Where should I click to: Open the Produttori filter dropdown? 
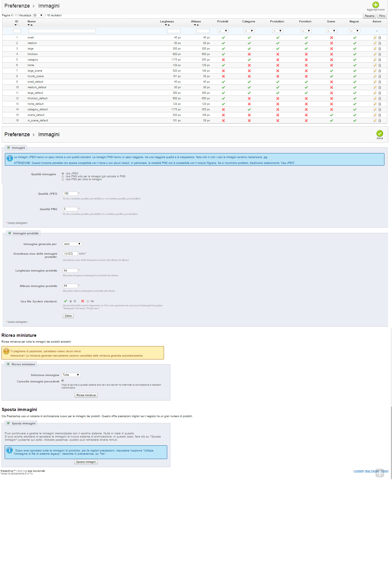click(x=278, y=31)
